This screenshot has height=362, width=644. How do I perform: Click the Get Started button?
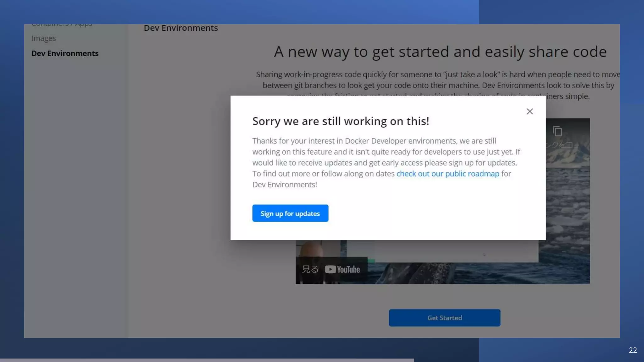pos(444,318)
